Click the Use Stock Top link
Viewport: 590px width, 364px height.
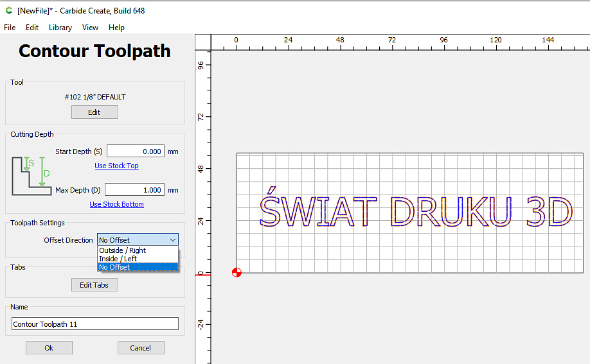[x=116, y=166]
